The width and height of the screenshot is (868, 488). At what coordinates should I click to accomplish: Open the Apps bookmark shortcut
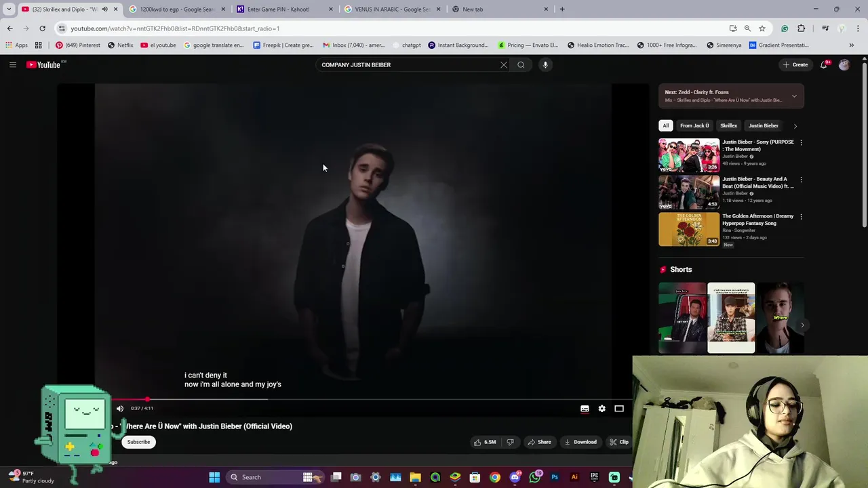click(x=16, y=45)
